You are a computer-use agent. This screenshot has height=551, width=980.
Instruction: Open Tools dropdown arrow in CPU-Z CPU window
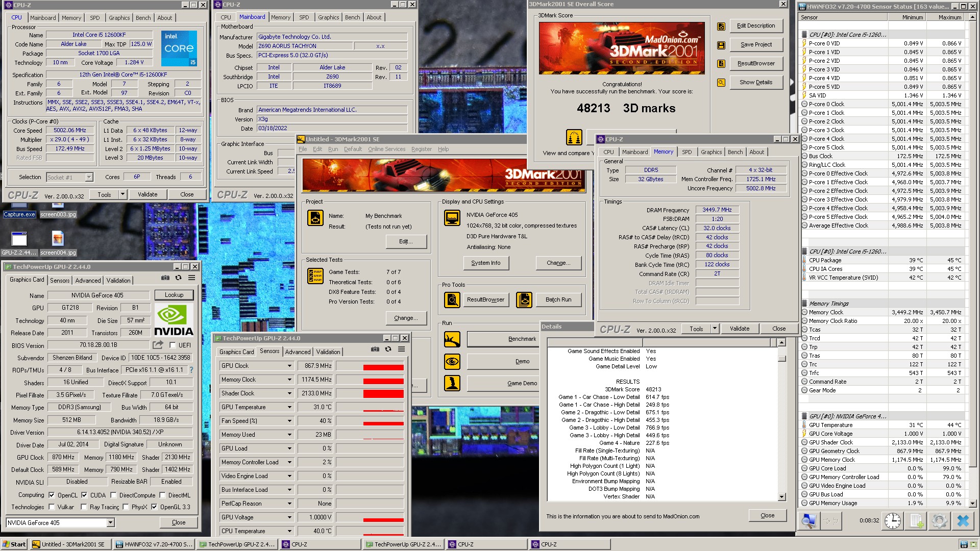[122, 194]
